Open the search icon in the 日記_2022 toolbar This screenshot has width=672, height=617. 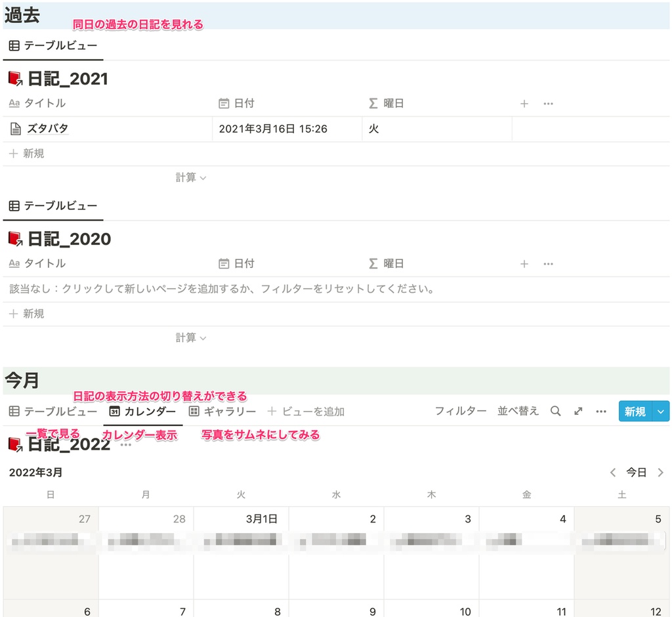tap(555, 411)
